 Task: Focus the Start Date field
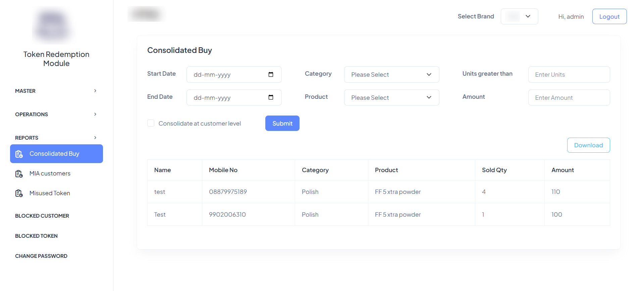tap(234, 74)
